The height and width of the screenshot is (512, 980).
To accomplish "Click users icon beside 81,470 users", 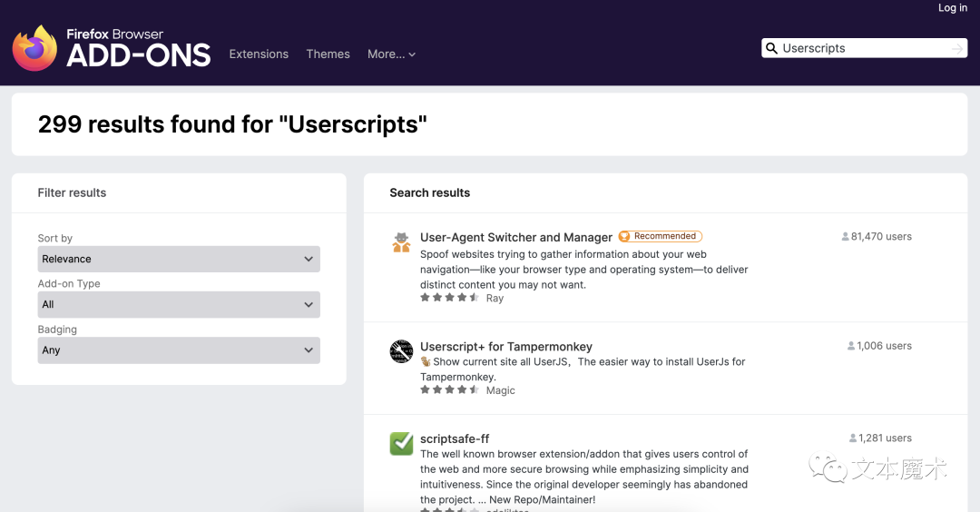I will [x=845, y=236].
